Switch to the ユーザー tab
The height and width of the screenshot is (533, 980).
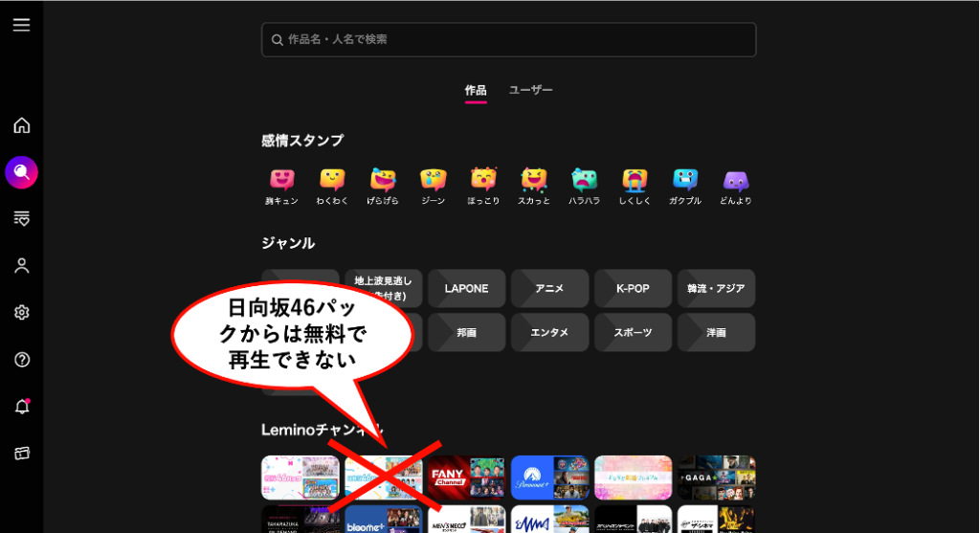530,90
